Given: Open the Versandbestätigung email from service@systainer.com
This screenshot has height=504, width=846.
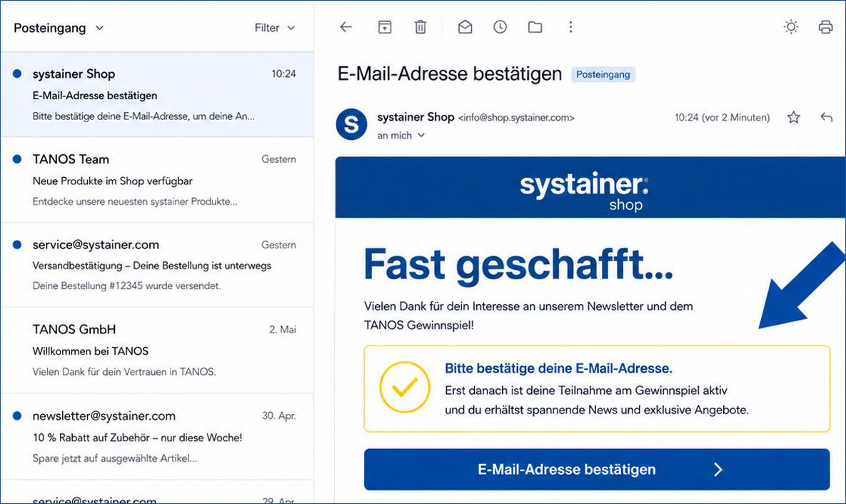Looking at the screenshot, I should (x=157, y=265).
